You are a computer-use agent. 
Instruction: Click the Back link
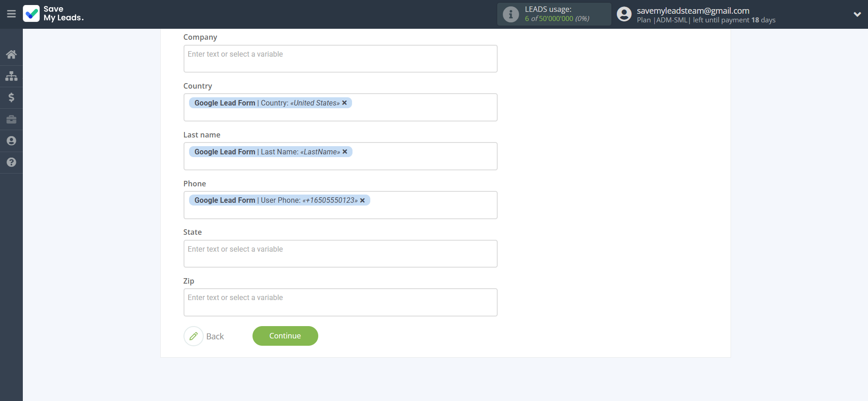pos(215,337)
